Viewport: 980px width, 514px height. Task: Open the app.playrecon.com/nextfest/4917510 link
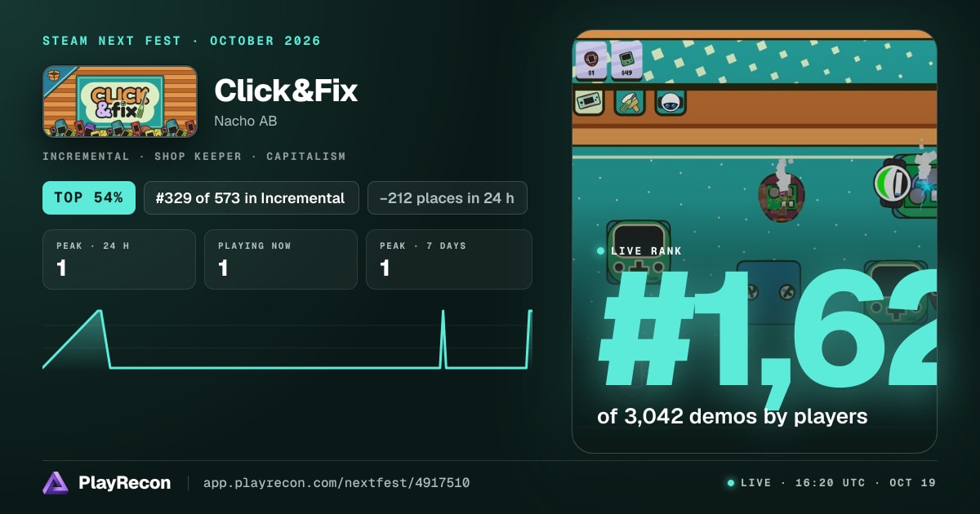pos(336,483)
